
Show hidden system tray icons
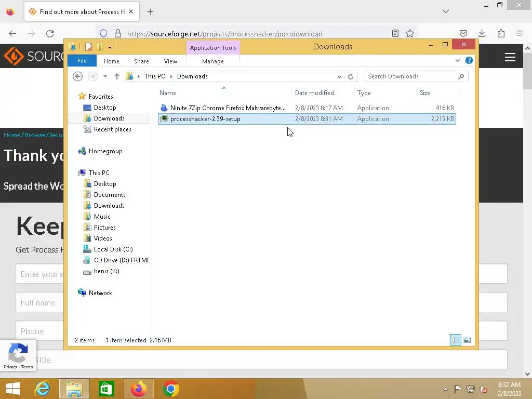(x=445, y=389)
